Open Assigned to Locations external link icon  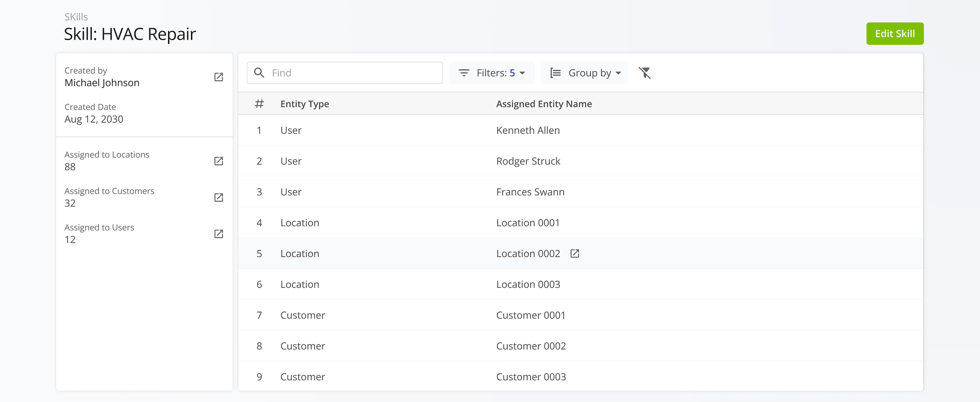(219, 161)
